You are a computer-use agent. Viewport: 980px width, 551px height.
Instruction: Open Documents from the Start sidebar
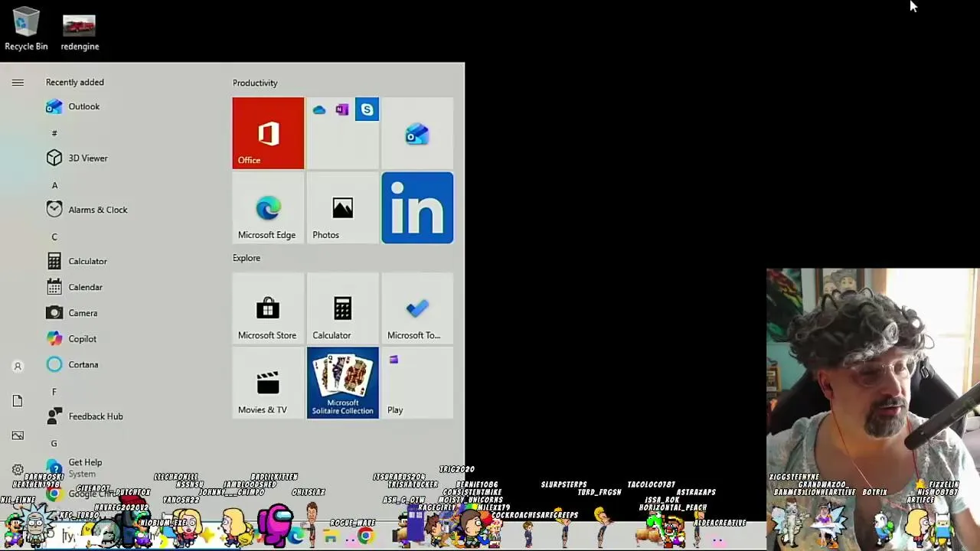(18, 401)
